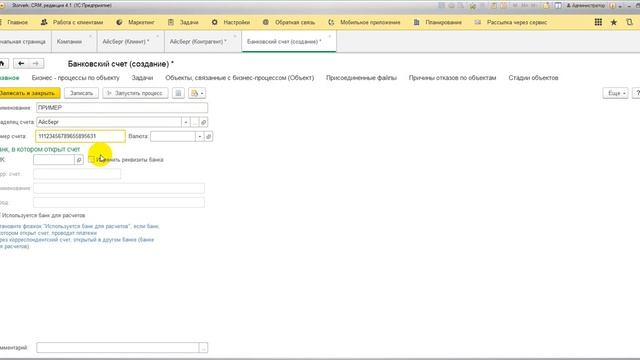Expand the account owner Айсберг dropdown
The height and width of the screenshot is (360, 640).
pos(186,122)
